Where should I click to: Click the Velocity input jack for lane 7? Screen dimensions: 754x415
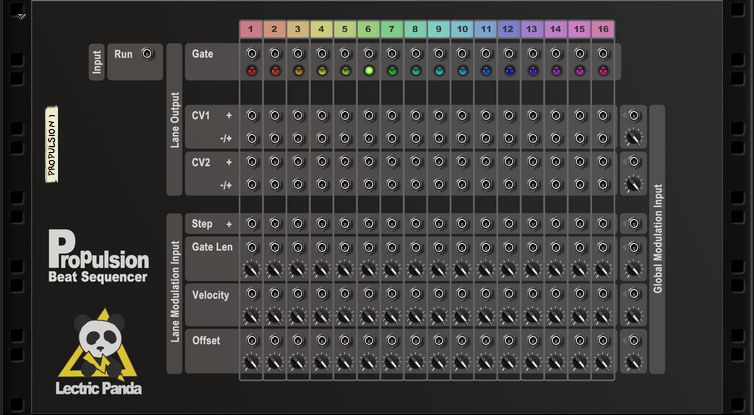click(x=392, y=293)
